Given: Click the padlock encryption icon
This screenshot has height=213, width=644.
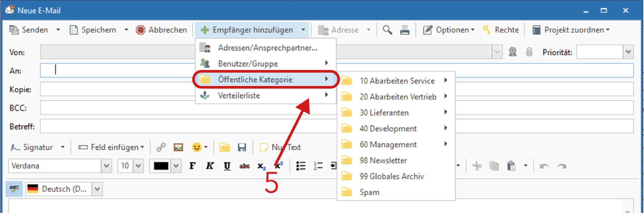Looking at the screenshot, I should (529, 52).
